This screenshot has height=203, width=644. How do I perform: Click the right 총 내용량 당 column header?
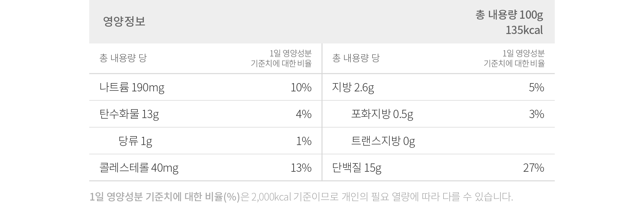click(356, 58)
